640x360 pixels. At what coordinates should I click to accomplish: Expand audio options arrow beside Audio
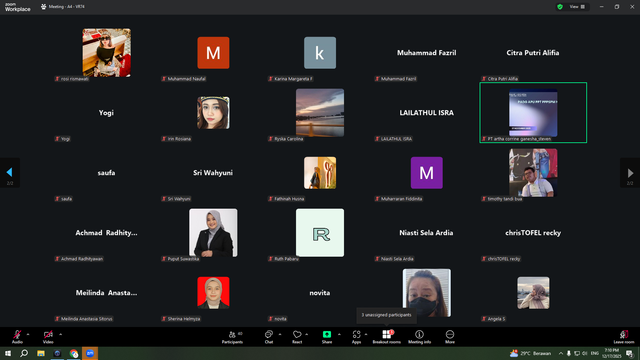tap(28, 335)
